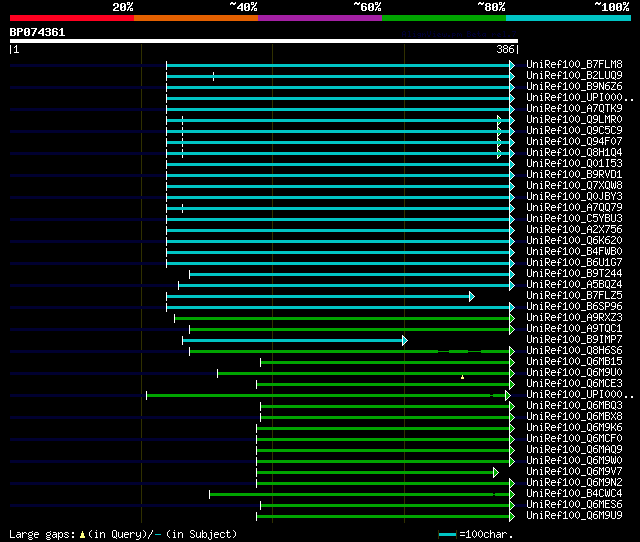This screenshot has height=542, width=640.
Task: Open the UniRef100_B9N6Z6 hit label
Action: [x=574, y=87]
